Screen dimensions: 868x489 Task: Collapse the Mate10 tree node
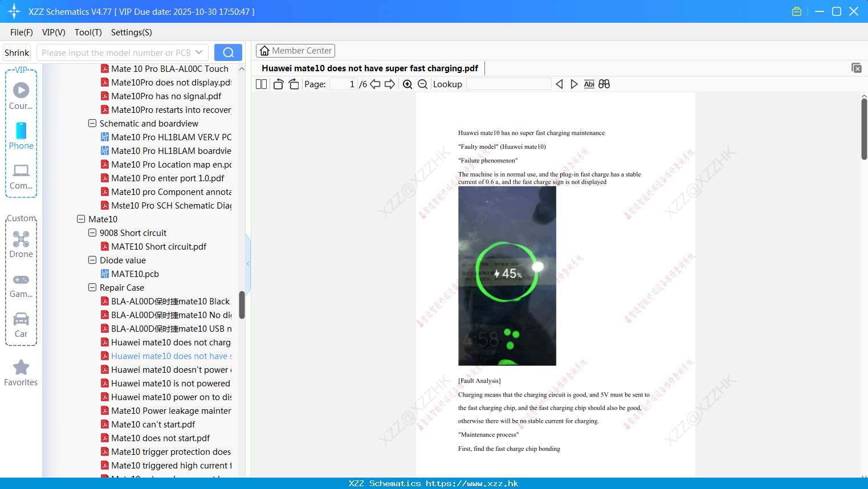click(x=81, y=219)
